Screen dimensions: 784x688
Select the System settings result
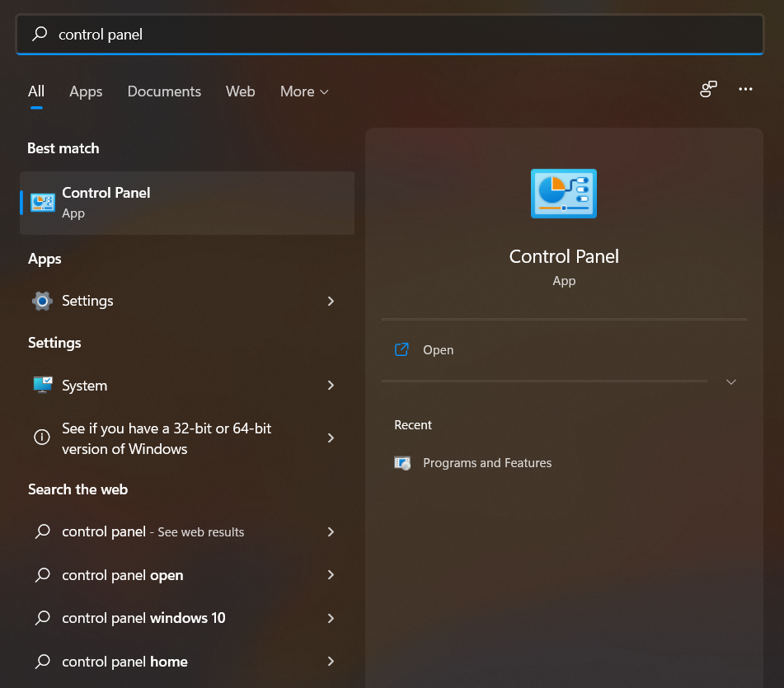click(x=187, y=386)
